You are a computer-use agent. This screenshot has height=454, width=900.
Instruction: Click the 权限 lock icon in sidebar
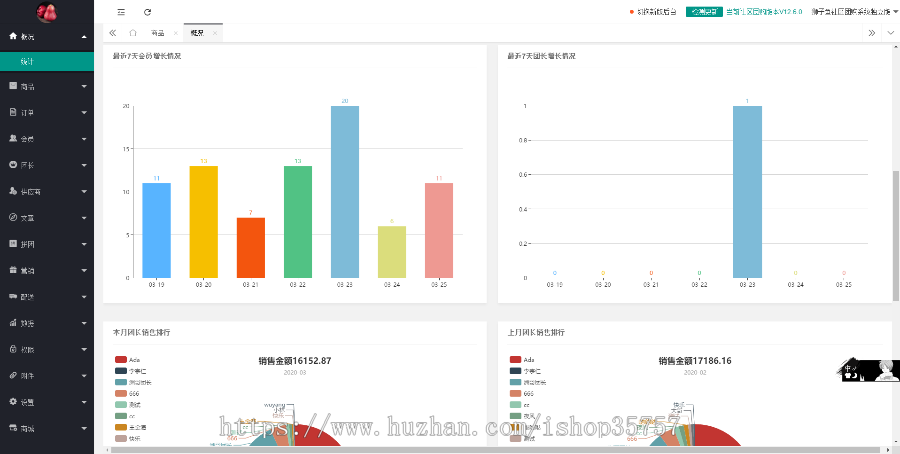coord(13,349)
